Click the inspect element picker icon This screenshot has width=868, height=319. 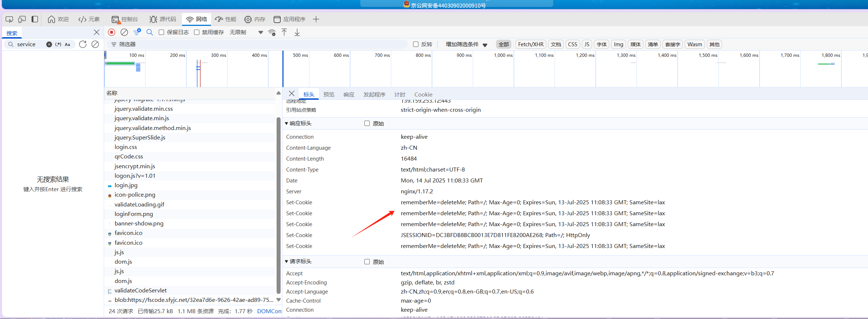click(9, 19)
